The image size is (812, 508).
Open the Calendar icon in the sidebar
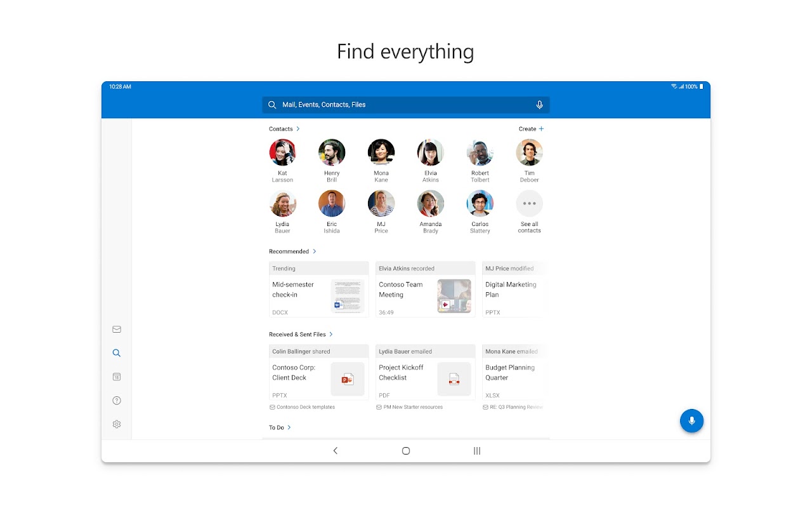coord(117,377)
